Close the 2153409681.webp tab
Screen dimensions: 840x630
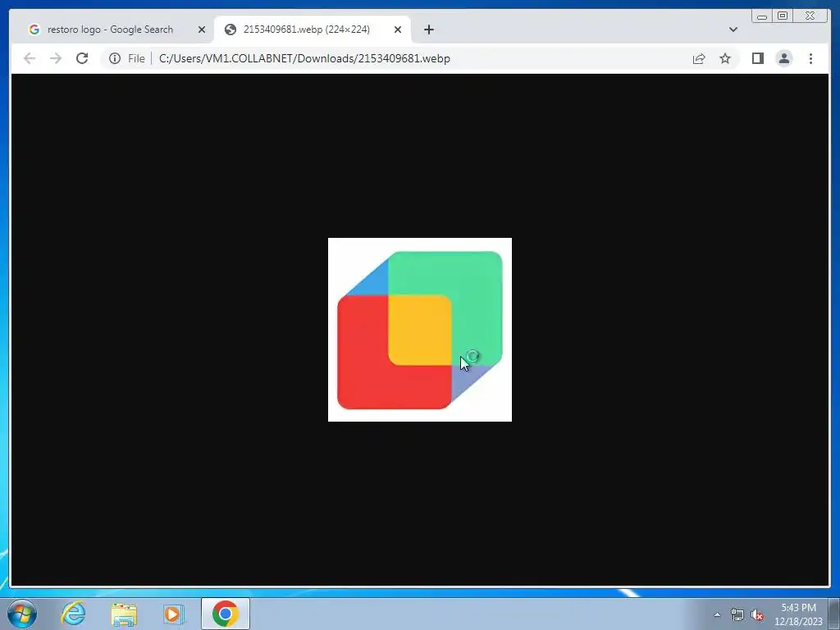[x=398, y=30]
